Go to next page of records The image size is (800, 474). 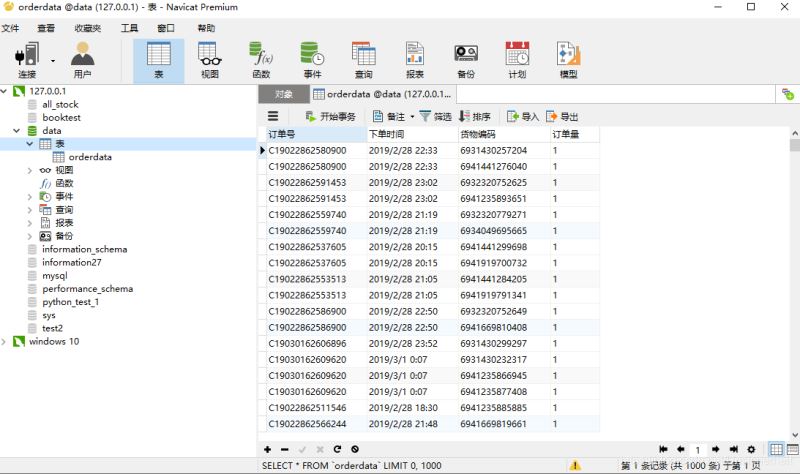715,450
